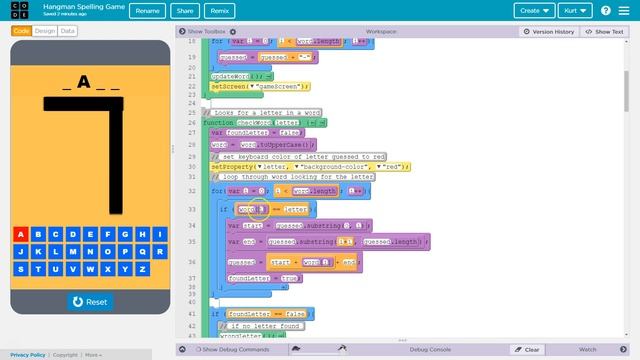Click the Hangman Spelling Game project title
Image resolution: width=640 pixels, height=360 pixels.
84,7
